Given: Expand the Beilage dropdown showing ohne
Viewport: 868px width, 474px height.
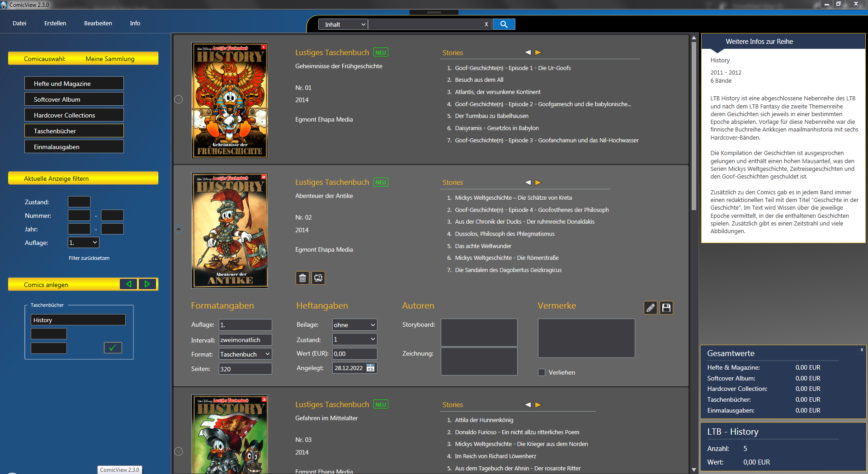Looking at the screenshot, I should tap(354, 325).
